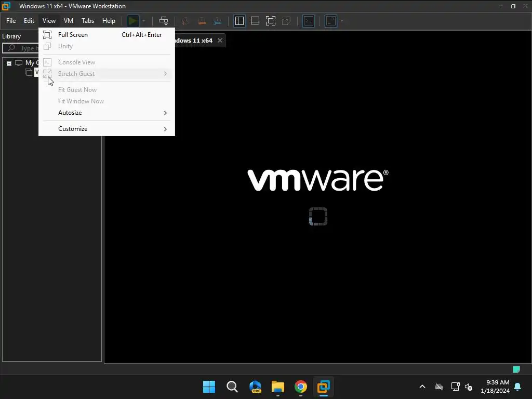Open Google Chrome from taskbar
Image resolution: width=532 pixels, height=399 pixels.
[x=301, y=387]
